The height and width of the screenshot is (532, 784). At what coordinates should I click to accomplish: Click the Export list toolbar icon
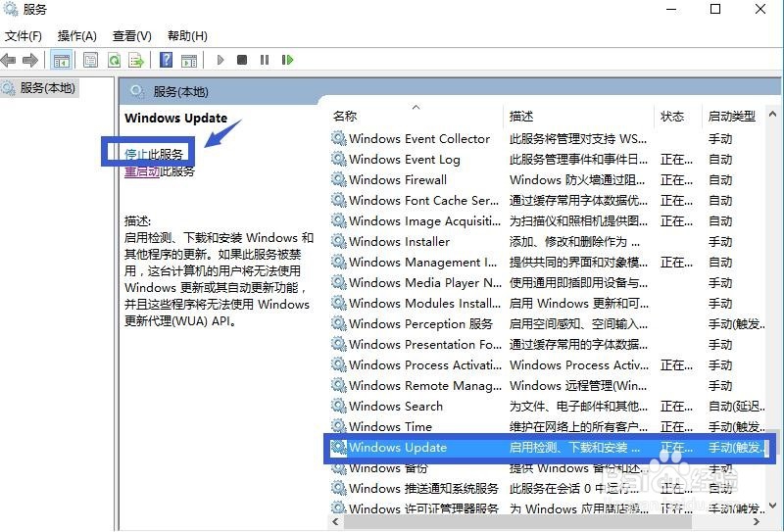click(x=136, y=61)
